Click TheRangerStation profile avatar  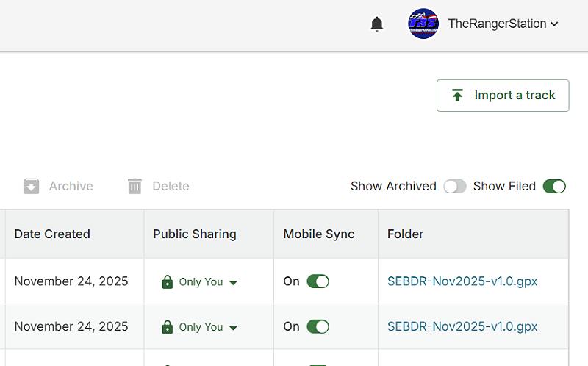[423, 24]
